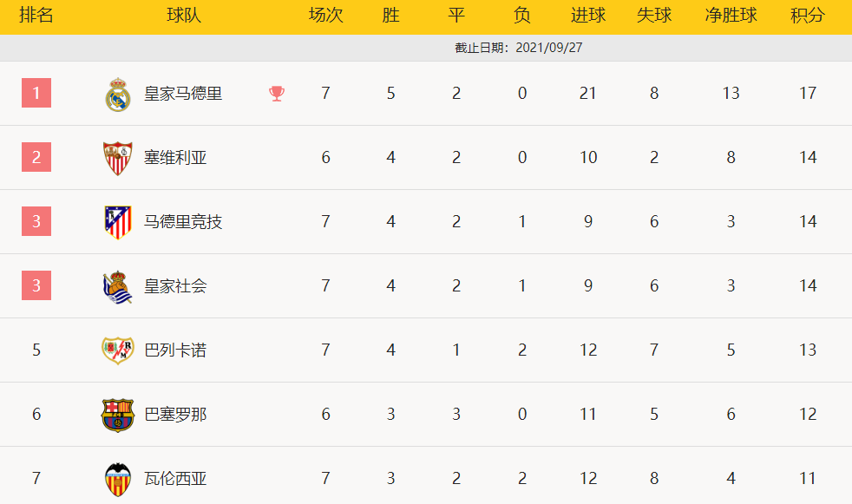Open the 塞维利亚 team link
The width and height of the screenshot is (852, 504).
[175, 158]
